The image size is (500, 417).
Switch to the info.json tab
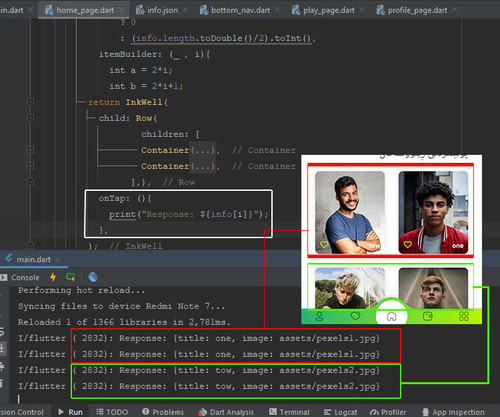[x=162, y=10]
